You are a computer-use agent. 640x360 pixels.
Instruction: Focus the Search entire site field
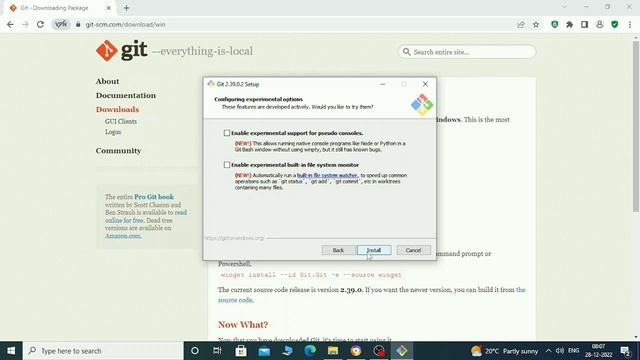467,52
